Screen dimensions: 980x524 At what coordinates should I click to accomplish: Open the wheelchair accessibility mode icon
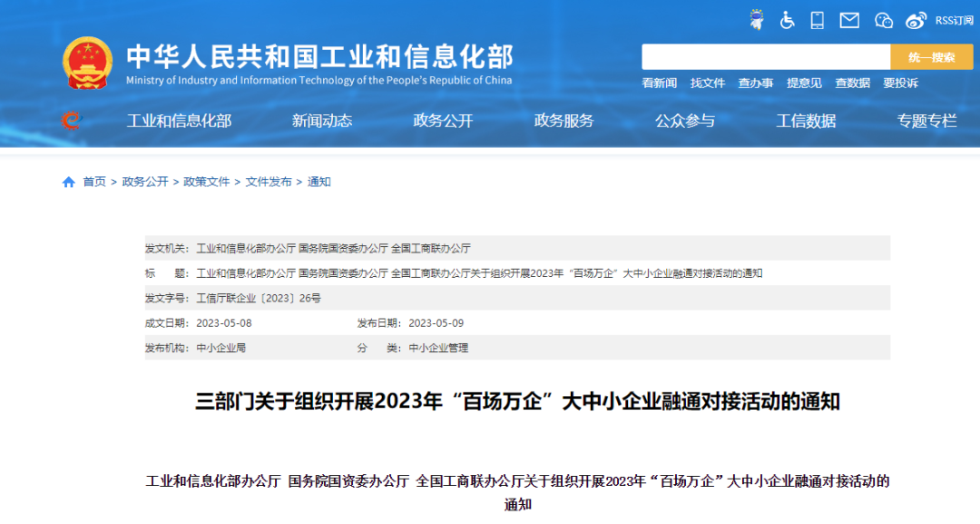787,20
